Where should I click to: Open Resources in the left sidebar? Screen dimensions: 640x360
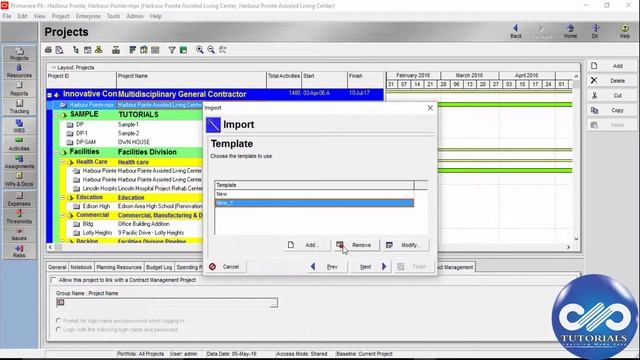[x=19, y=71]
